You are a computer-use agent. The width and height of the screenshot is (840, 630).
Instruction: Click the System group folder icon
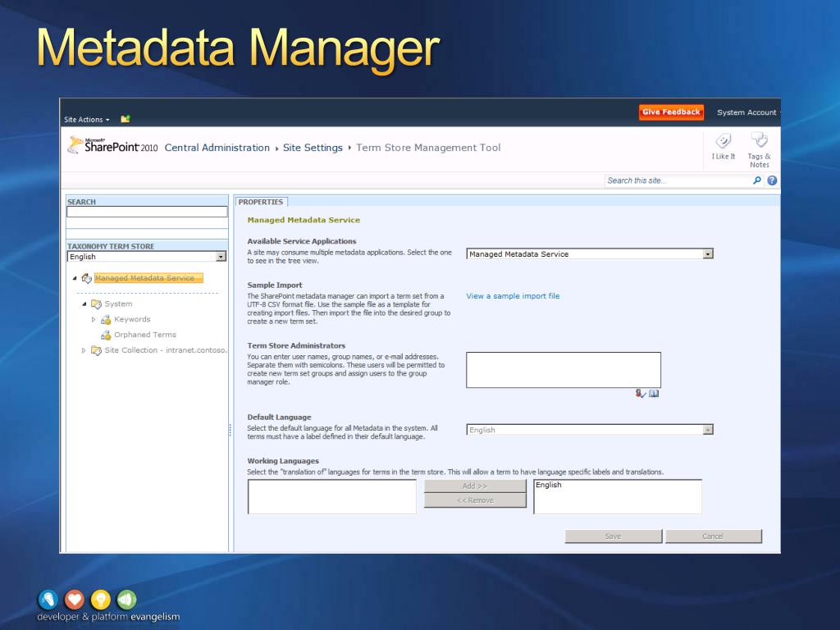[96, 304]
